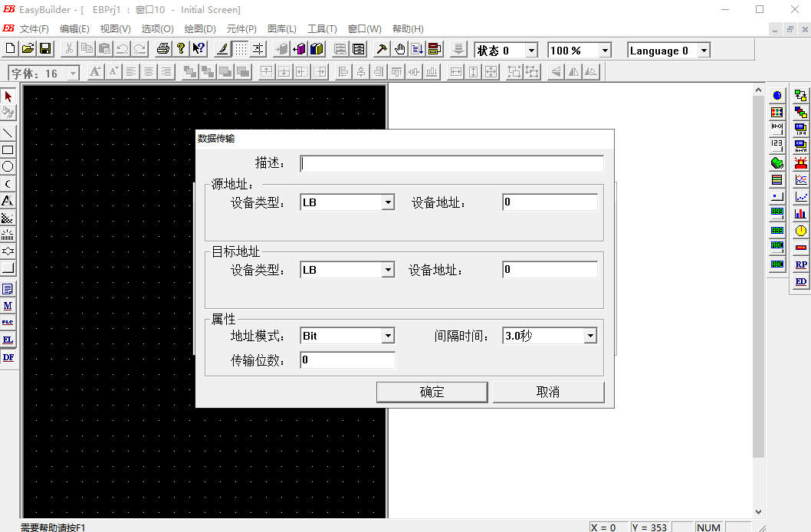This screenshot has width=811, height=532.
Task: Click the 'EL' event log icon
Action: [x=8, y=340]
